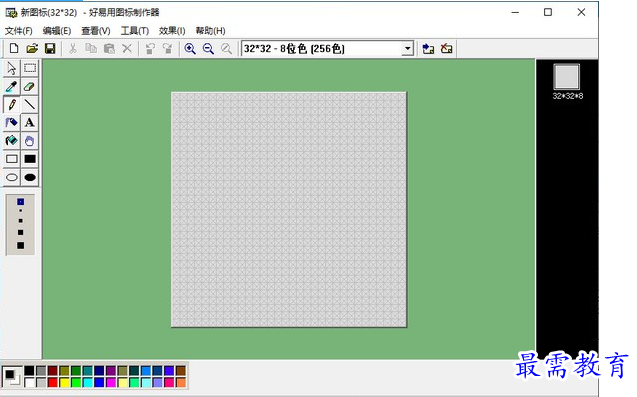Select the straight line tool
This screenshot has height=397, width=637.
tap(30, 104)
